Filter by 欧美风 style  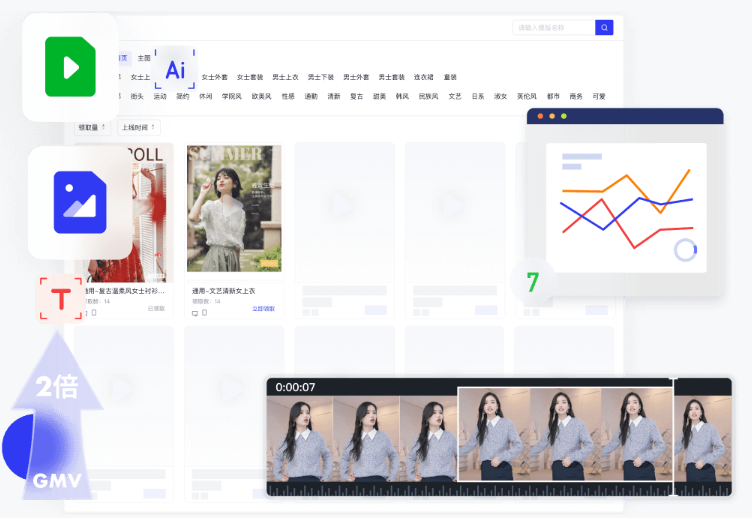[x=262, y=96]
